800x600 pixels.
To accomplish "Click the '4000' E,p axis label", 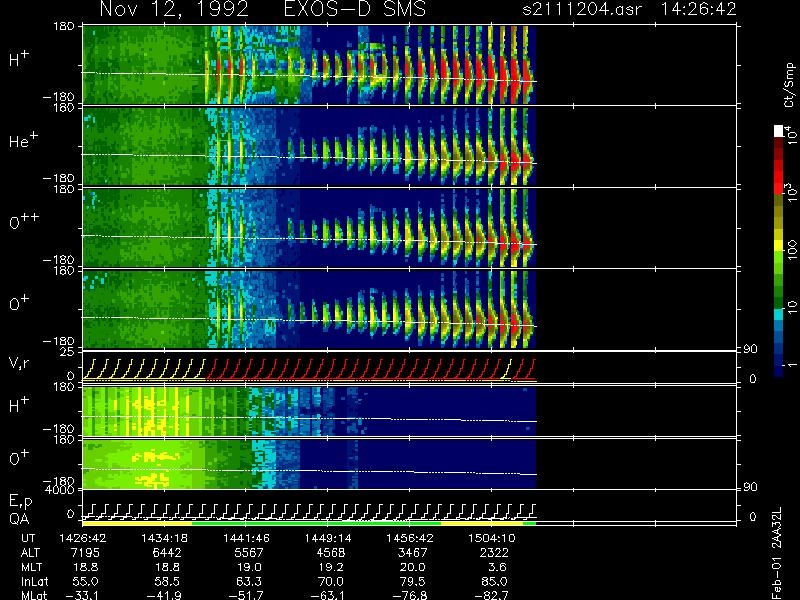I will click(62, 490).
